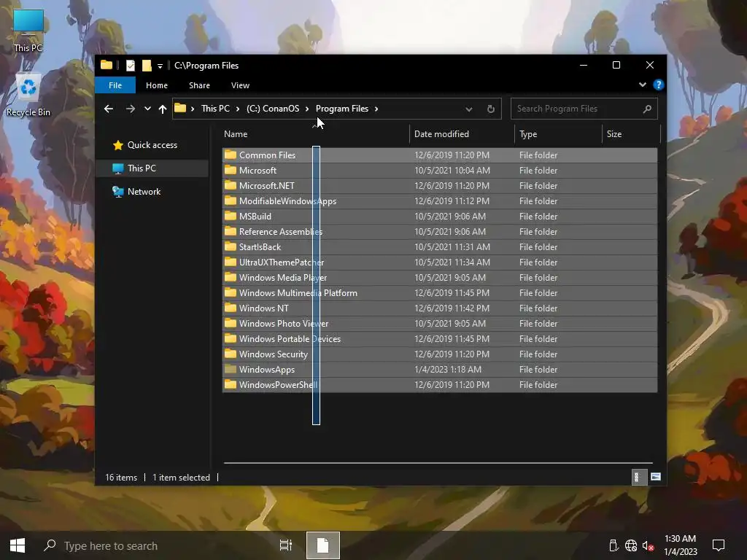Select the Windows Security folder

pos(440,354)
